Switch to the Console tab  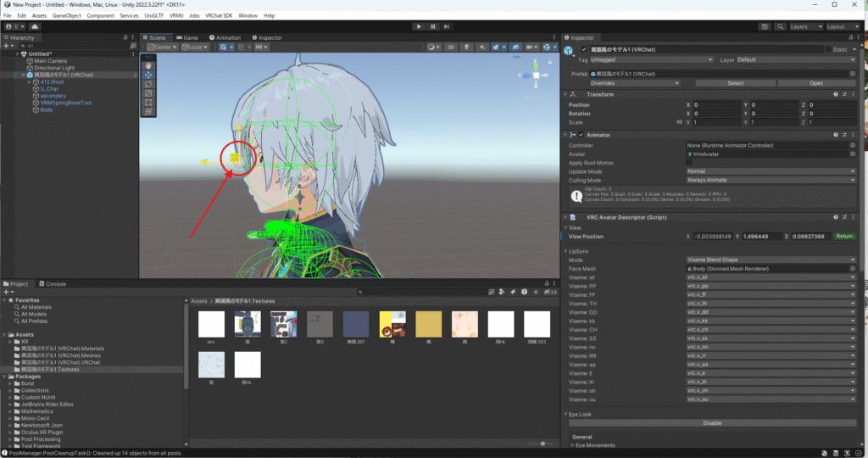coord(52,283)
